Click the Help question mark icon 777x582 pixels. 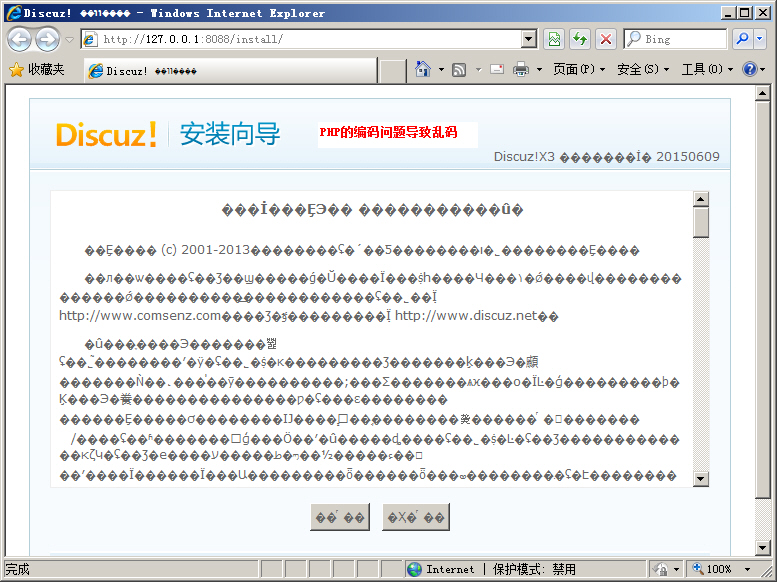(749, 69)
